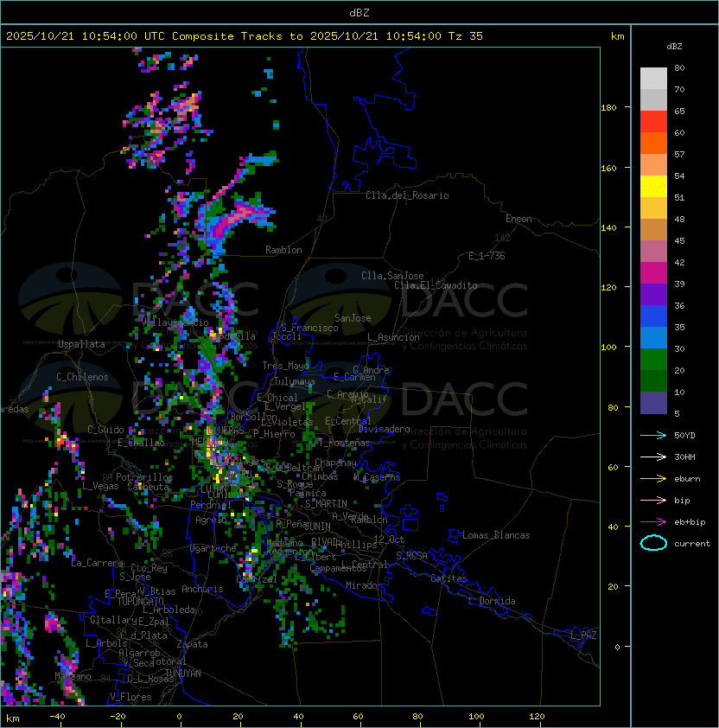Click the E_1-736 map label

pyautogui.click(x=487, y=256)
